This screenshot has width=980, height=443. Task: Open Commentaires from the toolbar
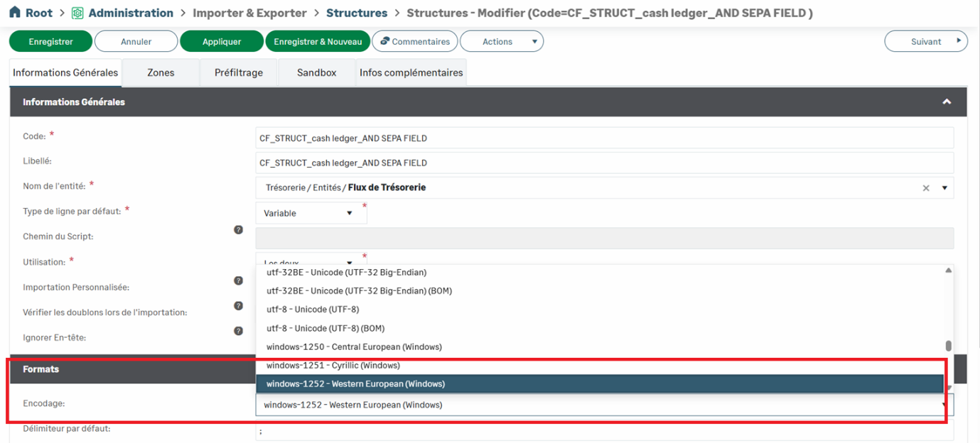415,42
